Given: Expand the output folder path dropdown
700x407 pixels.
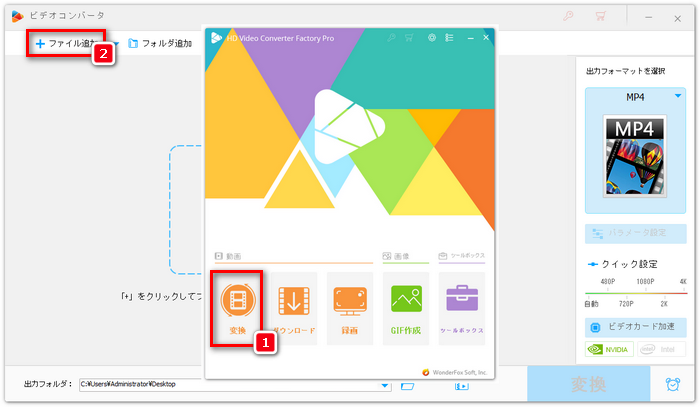Looking at the screenshot, I should [x=385, y=385].
